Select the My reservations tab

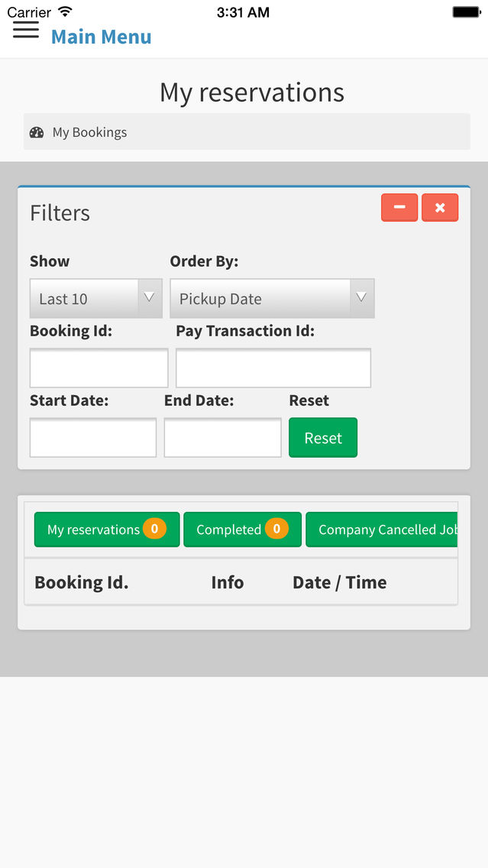[x=106, y=529]
